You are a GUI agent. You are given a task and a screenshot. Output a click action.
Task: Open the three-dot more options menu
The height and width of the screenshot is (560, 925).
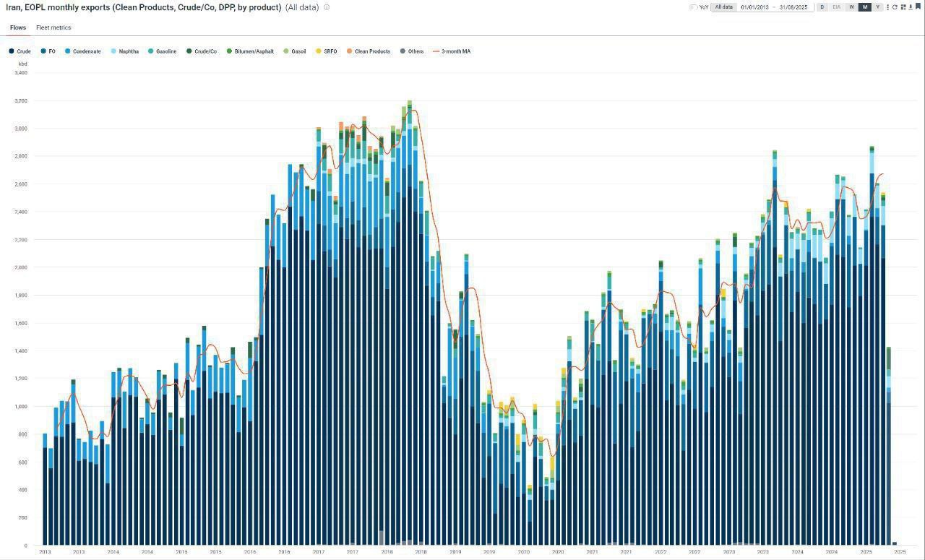887,7
